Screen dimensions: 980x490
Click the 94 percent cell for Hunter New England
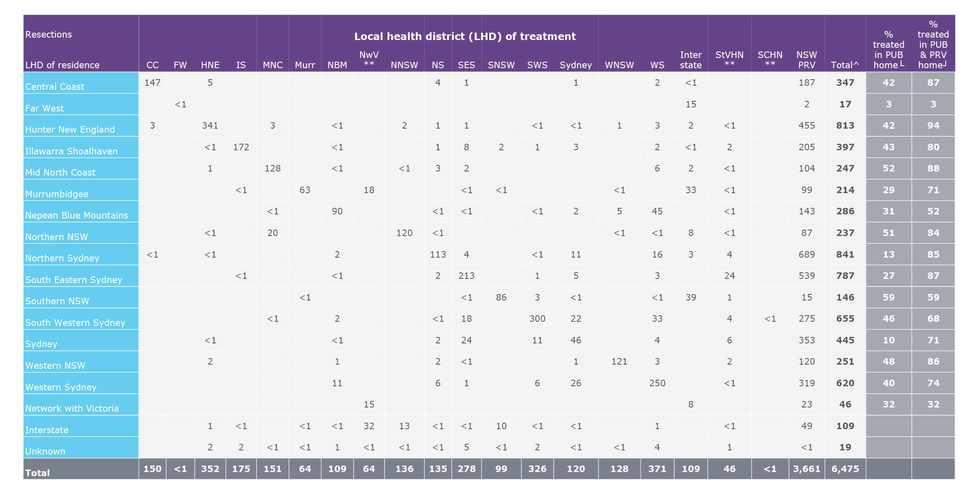pos(933,125)
